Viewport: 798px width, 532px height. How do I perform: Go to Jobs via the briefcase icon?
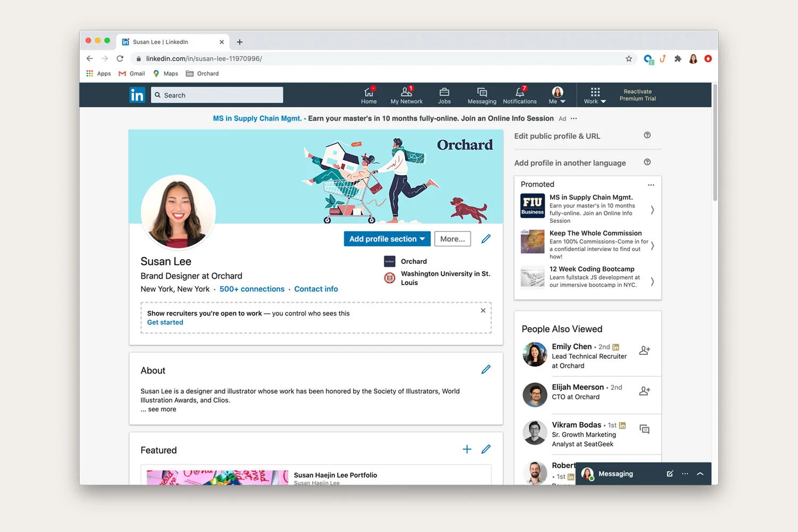coord(444,95)
